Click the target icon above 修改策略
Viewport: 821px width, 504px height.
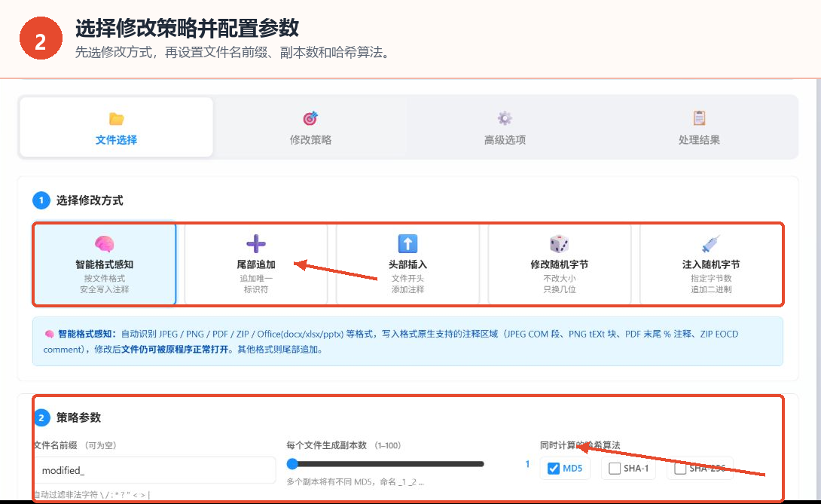[x=310, y=118]
